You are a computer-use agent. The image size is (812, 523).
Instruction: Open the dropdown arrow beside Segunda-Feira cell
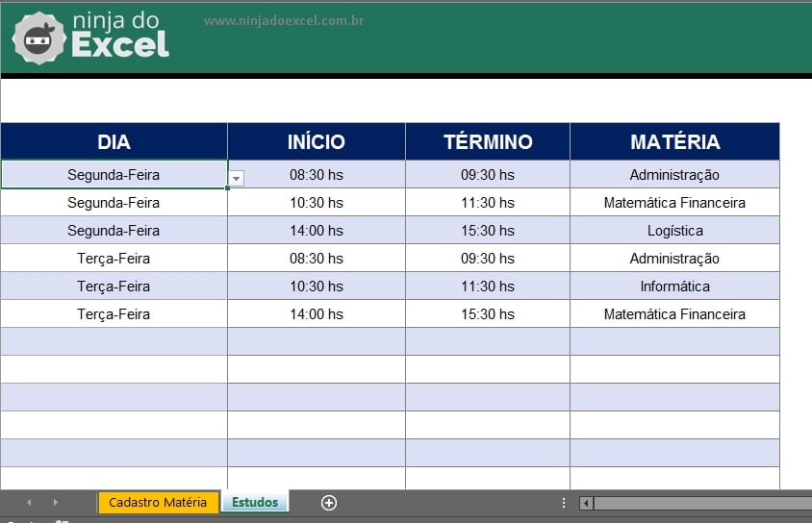pos(236,178)
